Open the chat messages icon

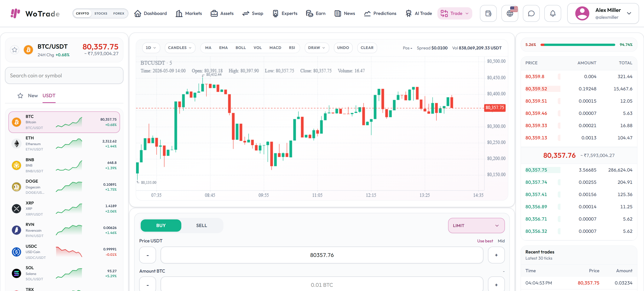[x=531, y=13]
